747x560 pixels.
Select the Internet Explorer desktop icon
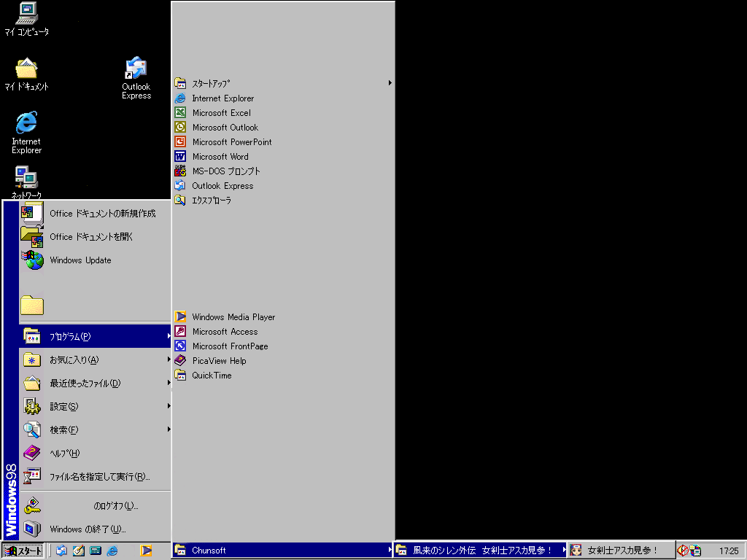tap(27, 133)
